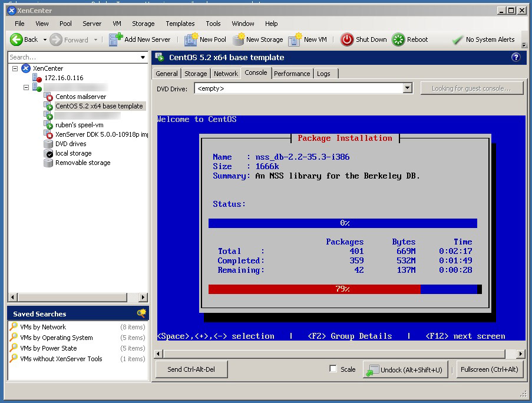Click the VMs by Power State search icon
The height and width of the screenshot is (403, 532).
14,348
